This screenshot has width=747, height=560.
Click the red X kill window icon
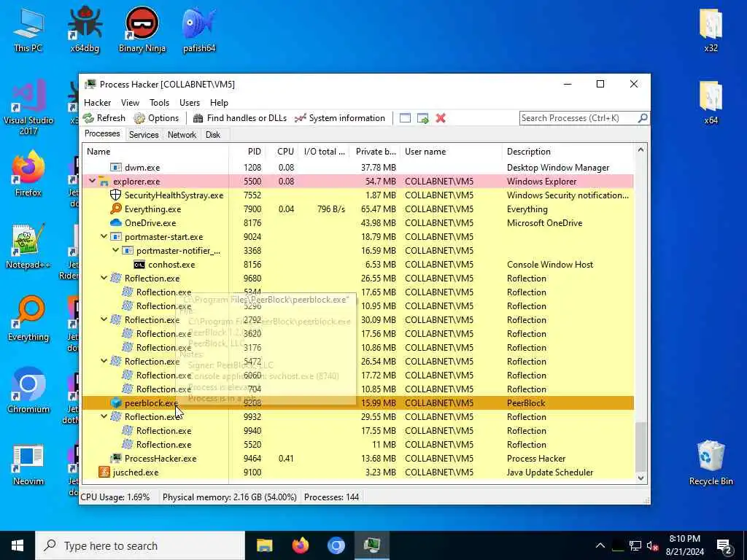click(x=441, y=118)
